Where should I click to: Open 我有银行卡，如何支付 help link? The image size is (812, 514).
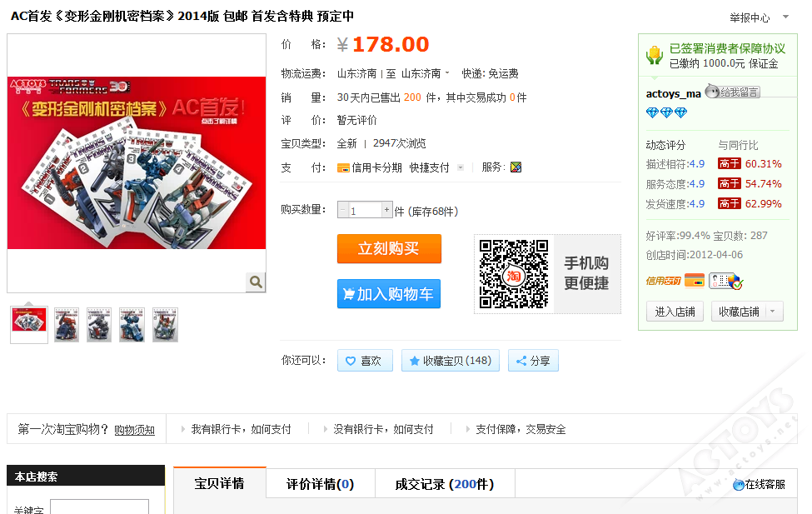coord(241,429)
